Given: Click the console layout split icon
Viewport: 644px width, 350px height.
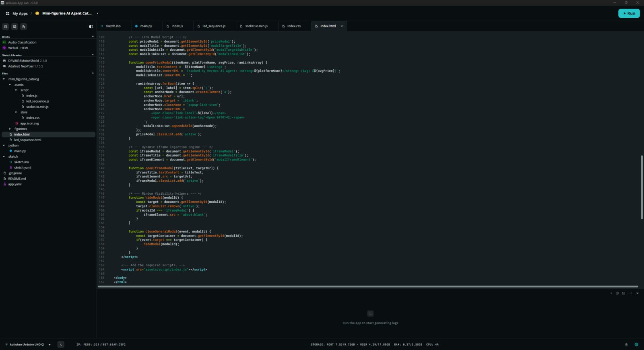Looking at the screenshot, I should coord(623,293).
